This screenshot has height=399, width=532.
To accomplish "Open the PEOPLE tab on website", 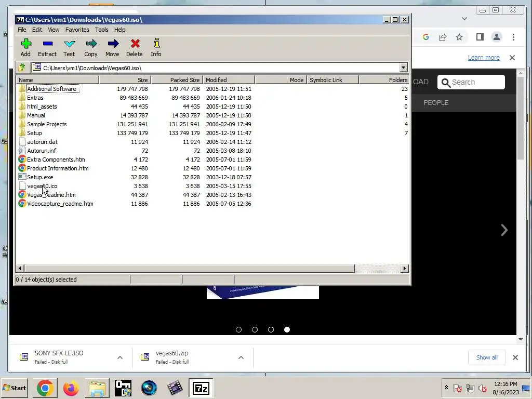I will click(436, 103).
